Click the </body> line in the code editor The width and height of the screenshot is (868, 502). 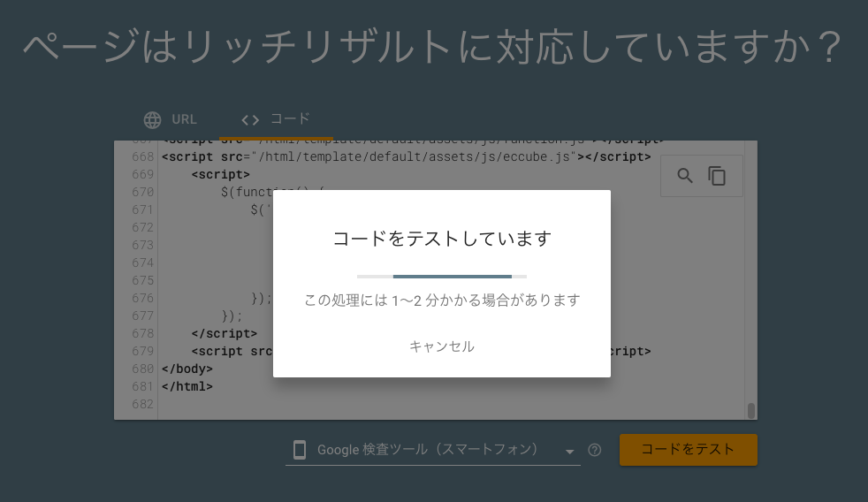pyautogui.click(x=187, y=369)
